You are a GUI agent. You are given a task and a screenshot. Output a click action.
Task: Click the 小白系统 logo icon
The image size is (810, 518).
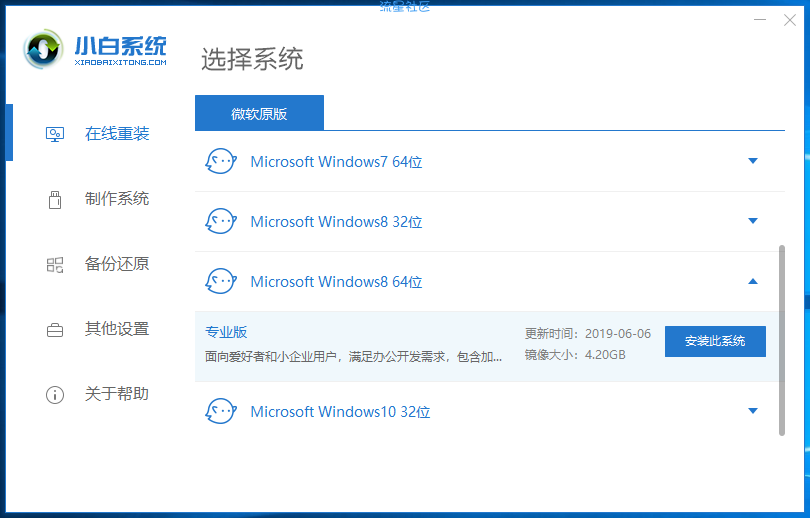click(43, 50)
